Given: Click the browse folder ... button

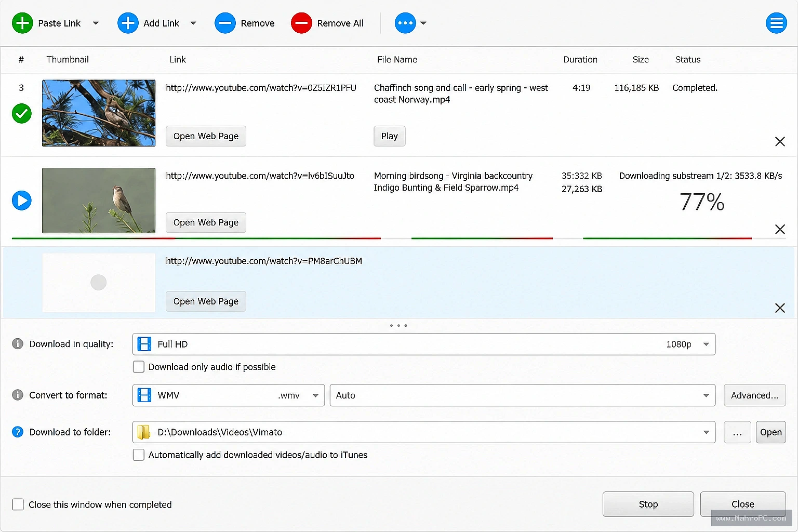Looking at the screenshot, I should pyautogui.click(x=737, y=432).
